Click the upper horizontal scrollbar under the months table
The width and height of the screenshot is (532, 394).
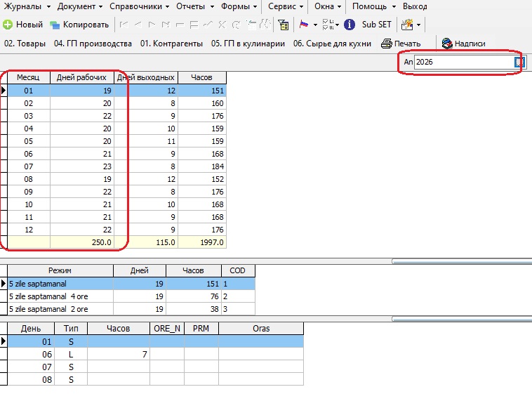[x=462, y=261]
